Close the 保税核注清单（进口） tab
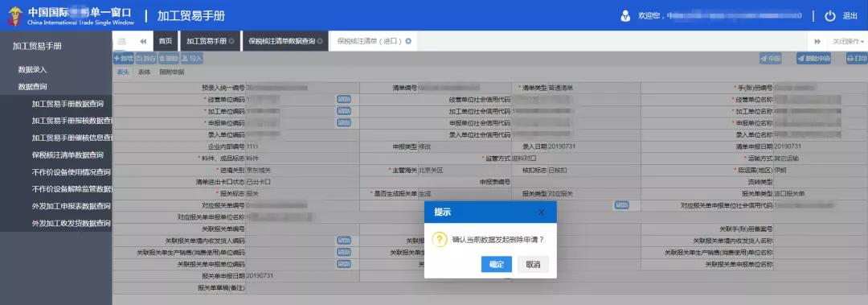 tap(408, 42)
